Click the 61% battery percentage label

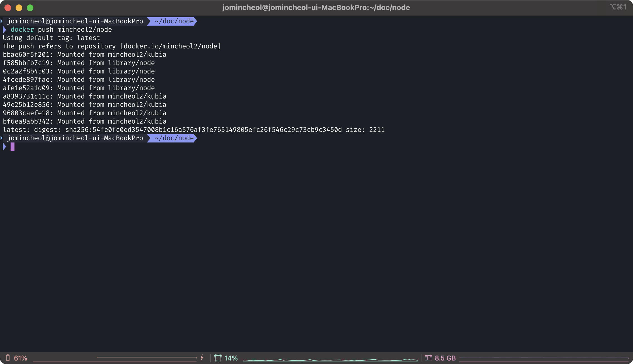point(21,358)
